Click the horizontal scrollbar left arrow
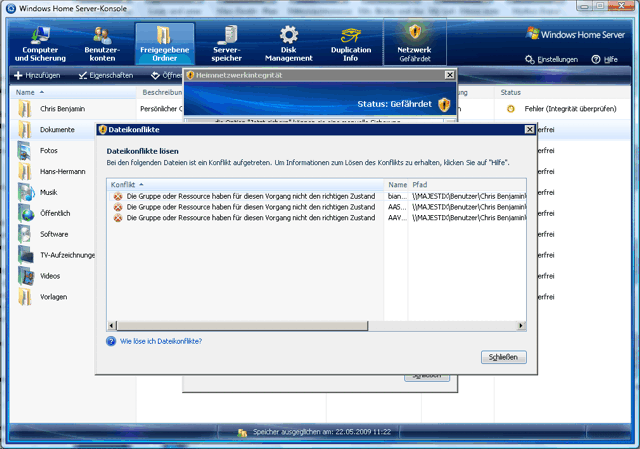 pos(111,325)
